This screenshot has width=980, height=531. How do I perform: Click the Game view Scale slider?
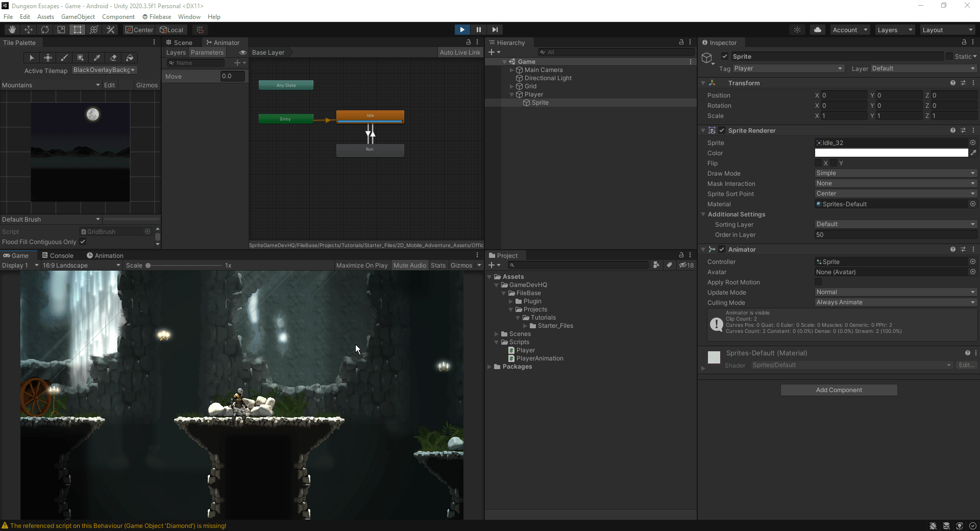[x=184, y=265]
